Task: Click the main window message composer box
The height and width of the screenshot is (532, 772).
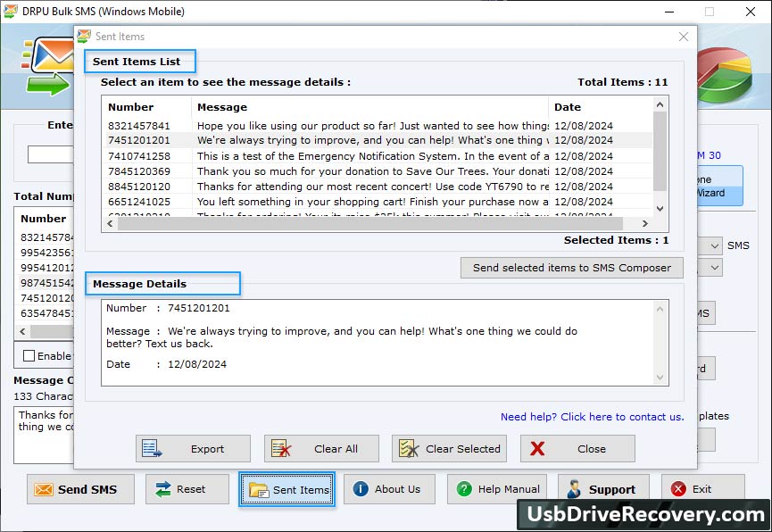Action: tap(44, 435)
